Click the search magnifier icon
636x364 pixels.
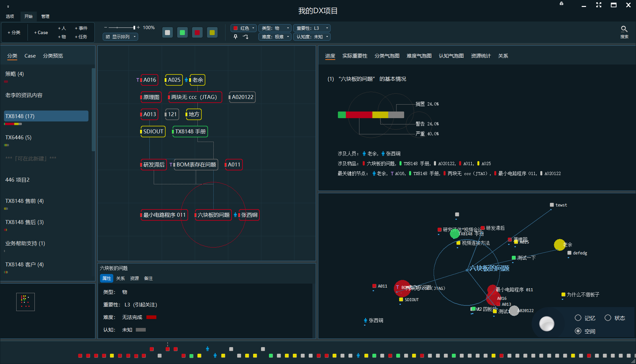pyautogui.click(x=624, y=29)
